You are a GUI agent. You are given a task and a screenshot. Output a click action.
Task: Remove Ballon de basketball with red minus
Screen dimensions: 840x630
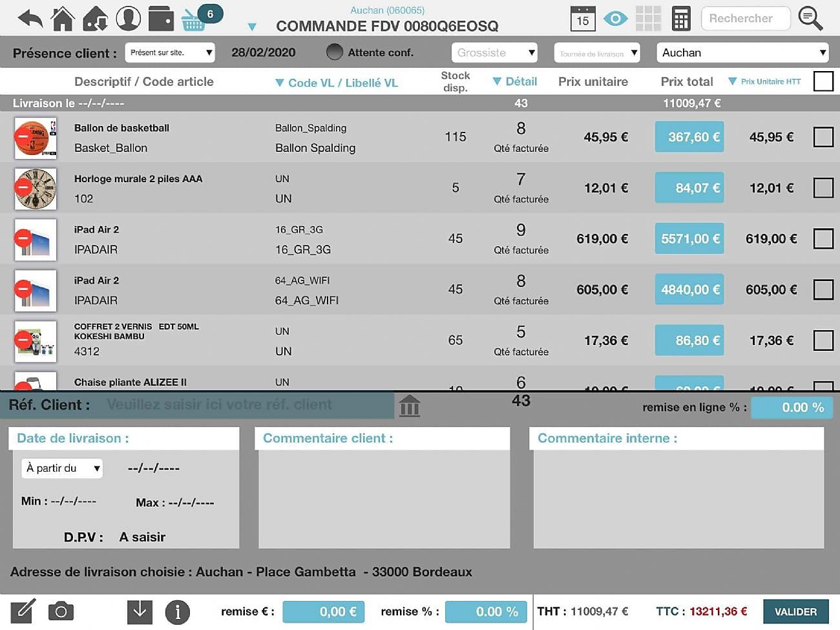point(23,136)
